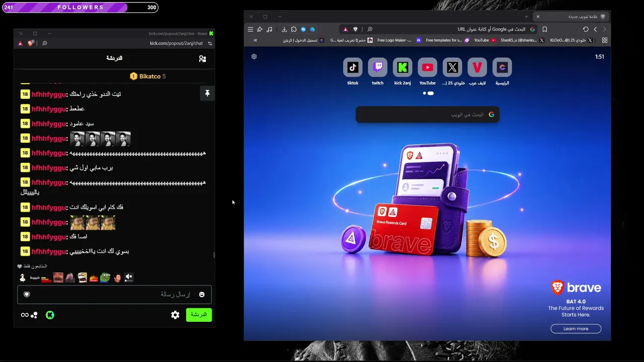The height and width of the screenshot is (362, 644).
Task: Bookmark this tab with the bookmark icon
Action: (544, 29)
